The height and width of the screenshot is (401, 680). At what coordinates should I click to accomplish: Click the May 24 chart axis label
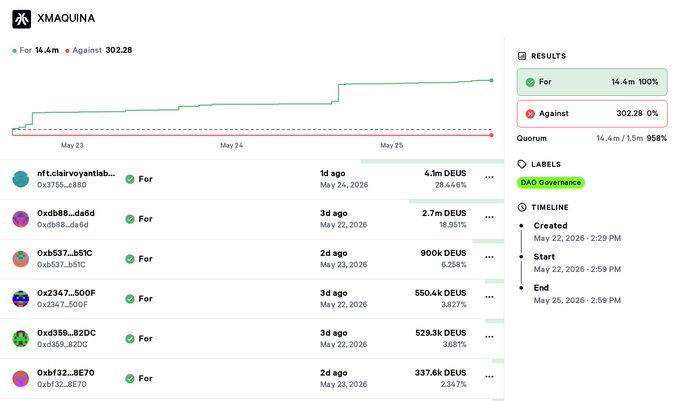tap(232, 145)
